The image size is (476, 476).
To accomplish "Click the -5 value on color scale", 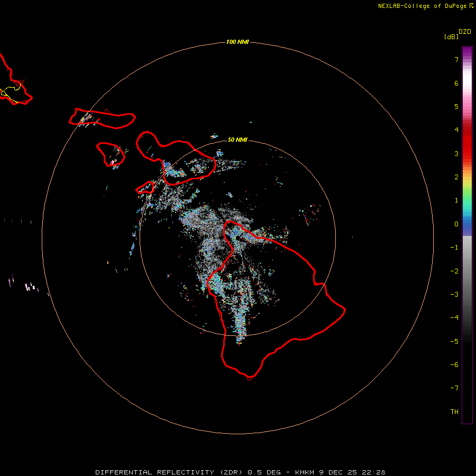I will 454,342.
